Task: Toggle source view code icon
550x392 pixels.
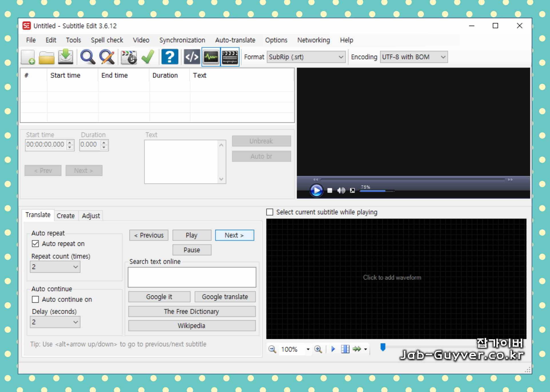Action: [192, 57]
